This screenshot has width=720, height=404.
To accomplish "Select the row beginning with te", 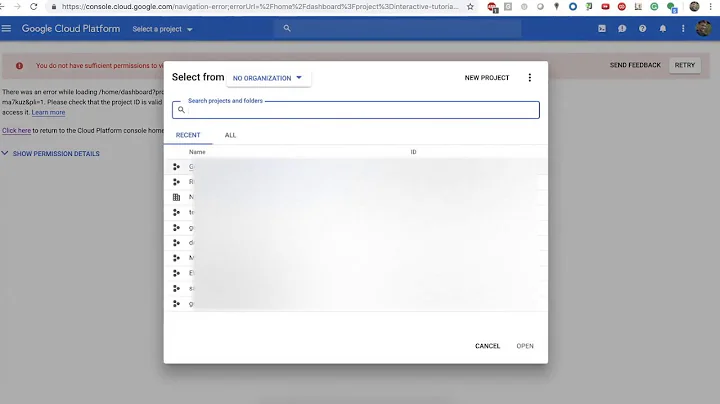I will click(x=356, y=212).
